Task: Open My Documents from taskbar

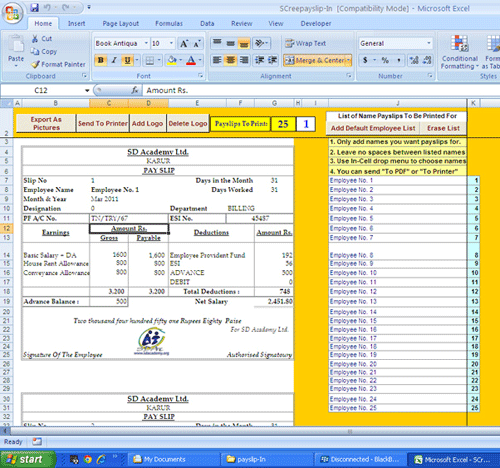Action: 174,459
